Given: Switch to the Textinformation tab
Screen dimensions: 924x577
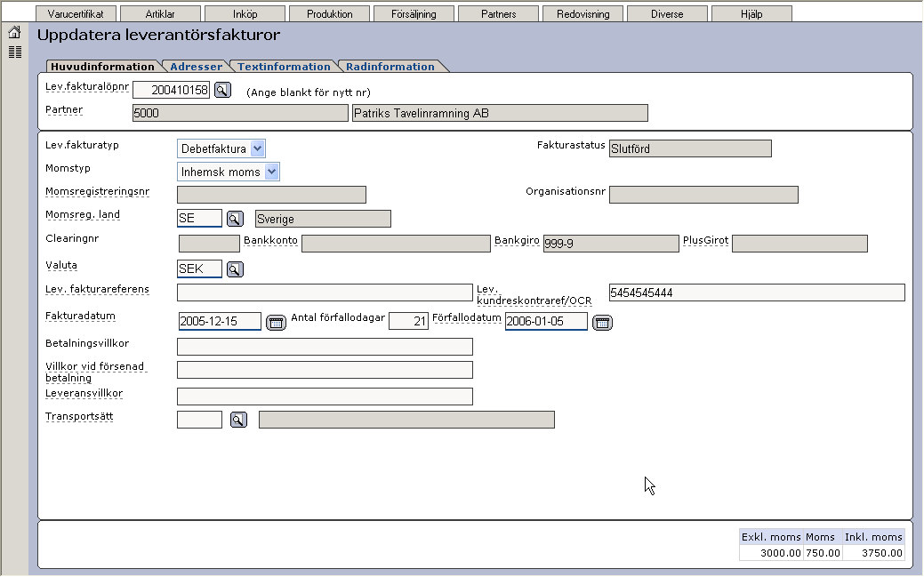Looking at the screenshot, I should coord(284,67).
